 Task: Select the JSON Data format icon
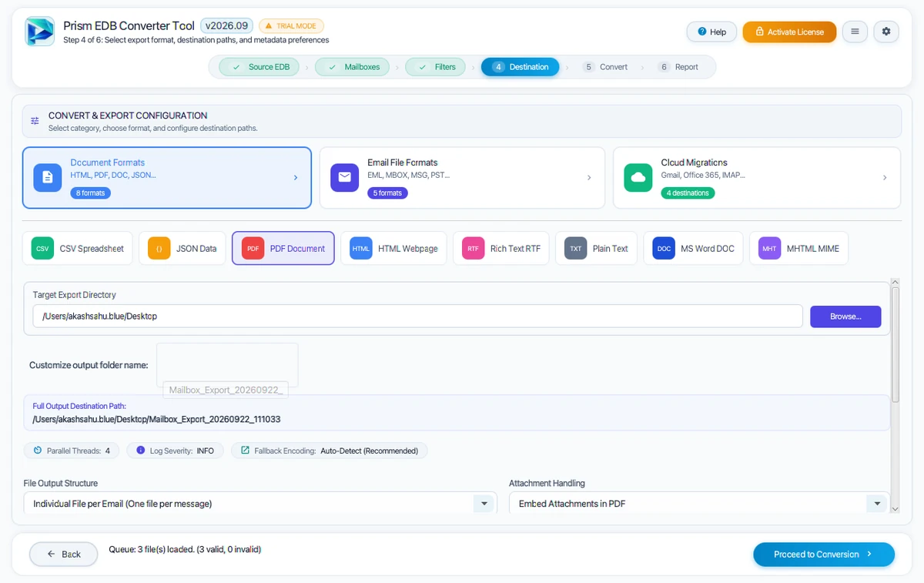159,249
